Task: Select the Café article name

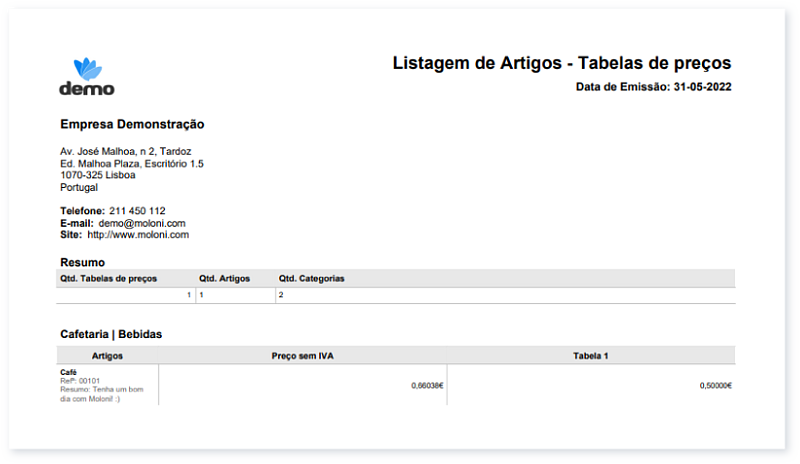Action: point(69,372)
